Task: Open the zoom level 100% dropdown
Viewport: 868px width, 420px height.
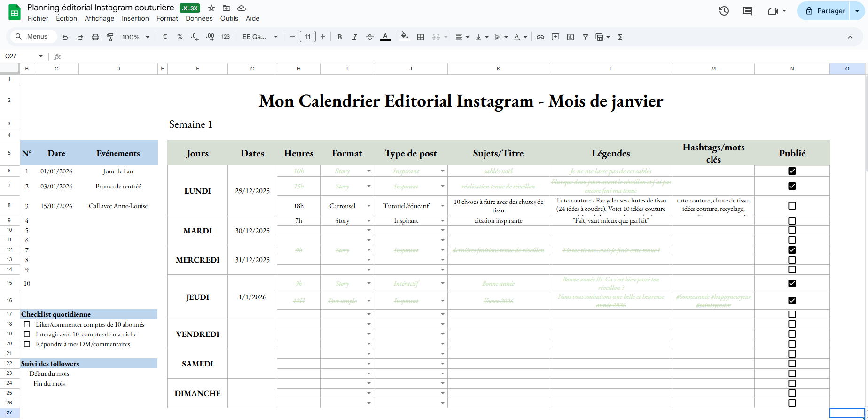Action: (x=135, y=37)
